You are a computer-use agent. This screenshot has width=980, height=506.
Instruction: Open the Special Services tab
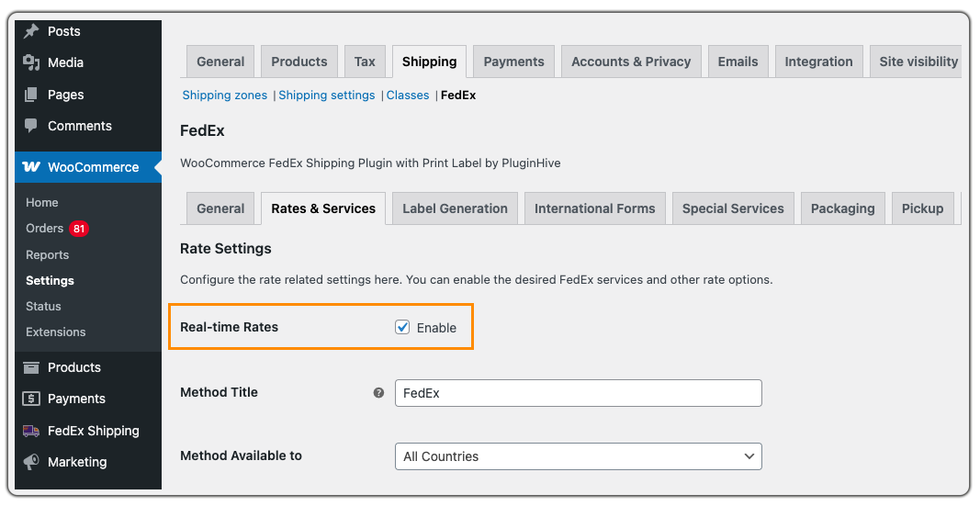coord(733,208)
